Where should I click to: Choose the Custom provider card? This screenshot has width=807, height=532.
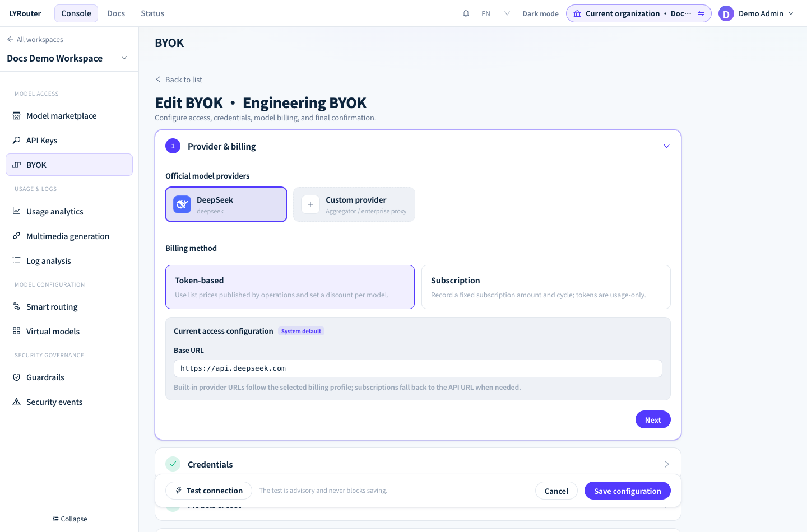[354, 204]
